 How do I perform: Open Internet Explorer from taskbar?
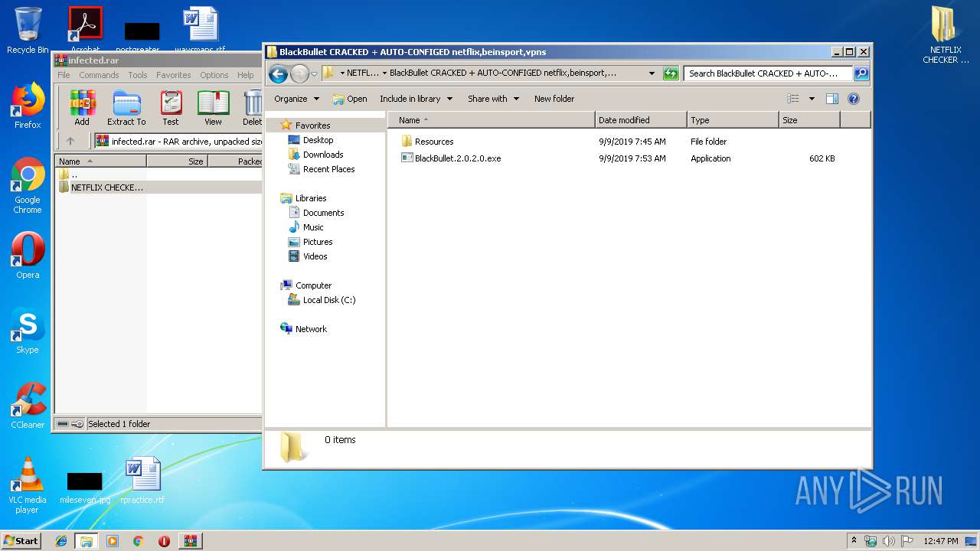[61, 541]
